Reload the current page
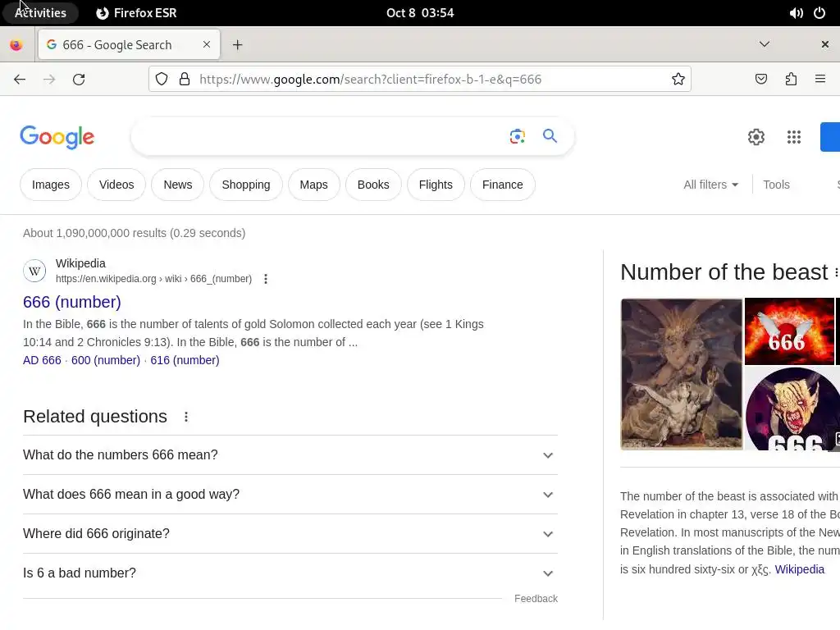840x630 pixels. point(79,80)
